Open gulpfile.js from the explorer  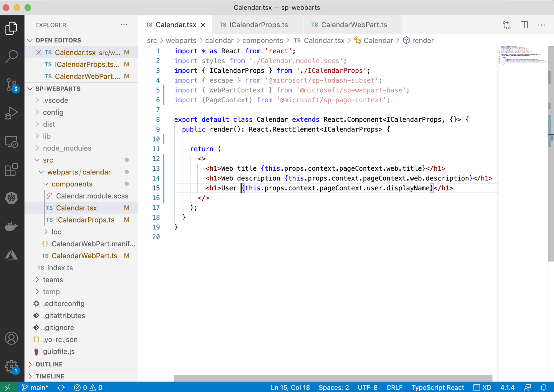tap(59, 352)
